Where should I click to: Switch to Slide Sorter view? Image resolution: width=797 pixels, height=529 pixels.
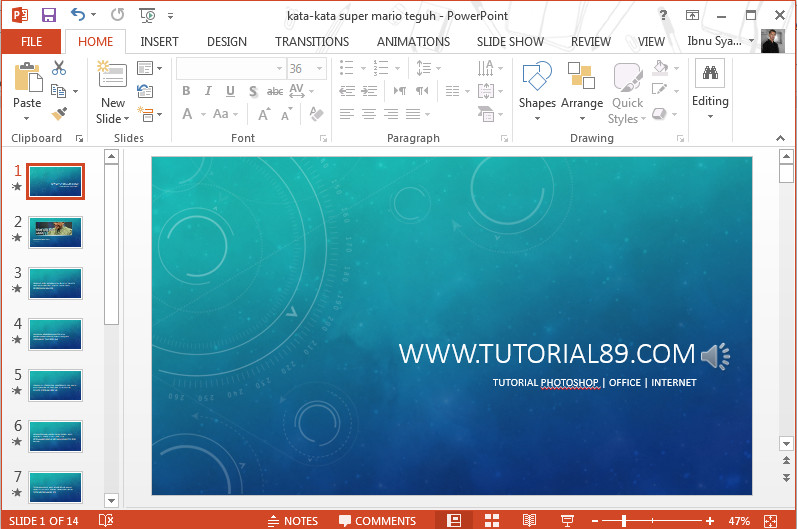click(x=492, y=520)
